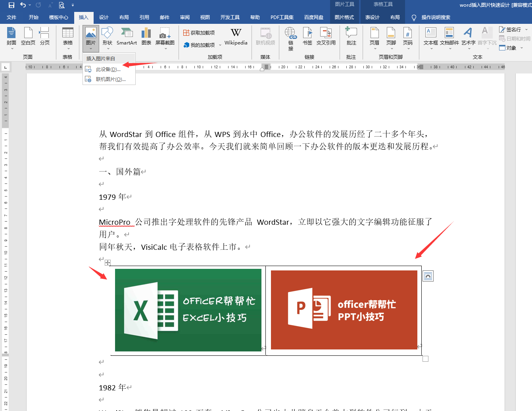Switch to the 开发工具 developer tab
Image resolution: width=532 pixels, height=411 pixels.
pos(230,17)
